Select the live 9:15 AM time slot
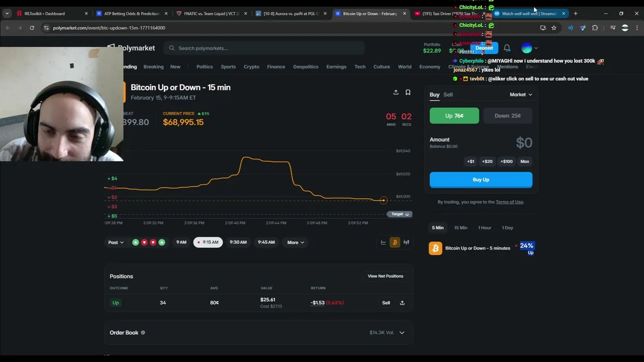 (208, 242)
